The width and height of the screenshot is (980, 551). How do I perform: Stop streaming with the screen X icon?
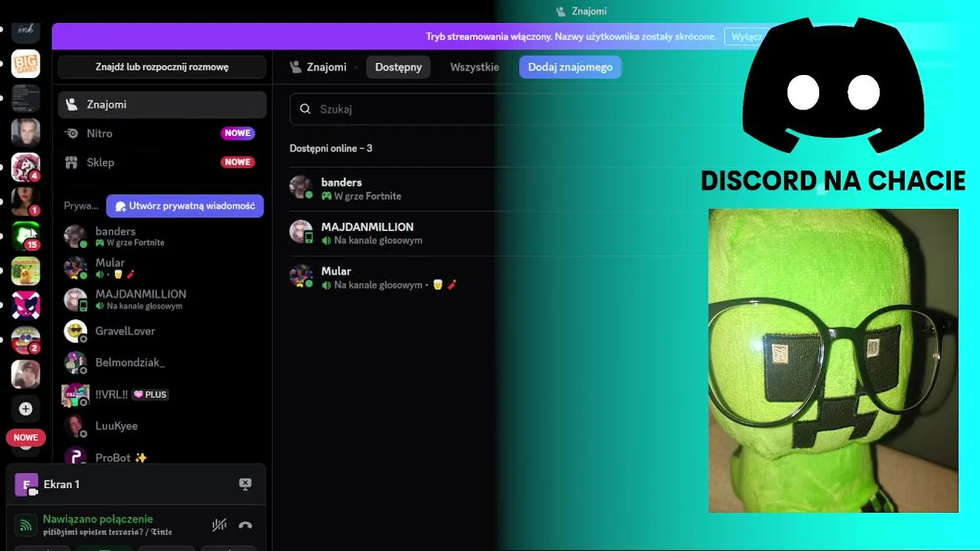tap(245, 484)
